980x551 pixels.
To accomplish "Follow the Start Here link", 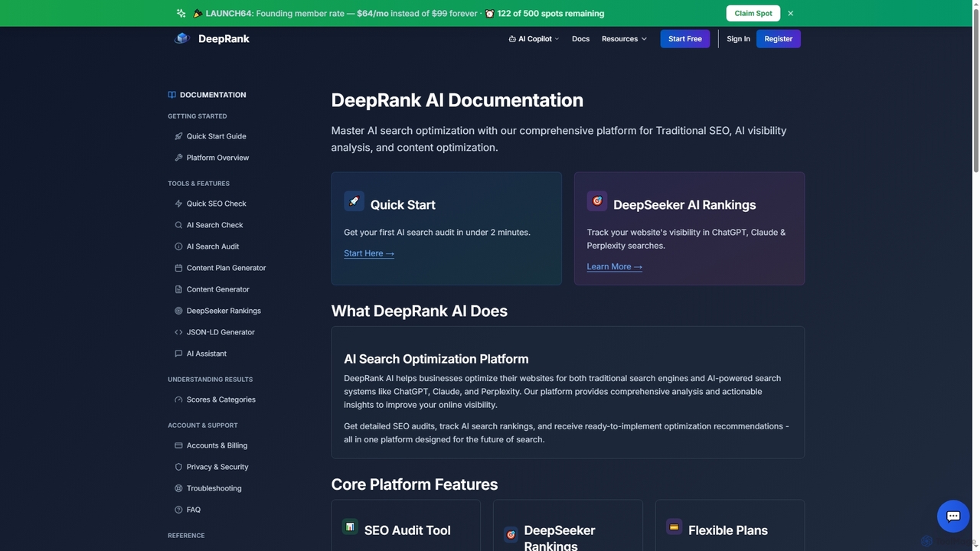I will 369,253.
